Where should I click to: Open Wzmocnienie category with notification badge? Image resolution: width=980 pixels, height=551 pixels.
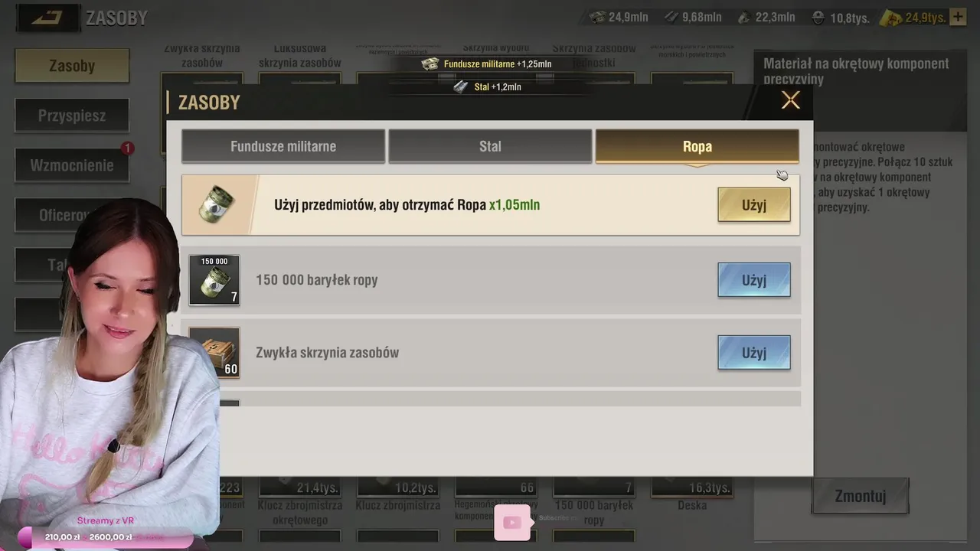point(72,165)
